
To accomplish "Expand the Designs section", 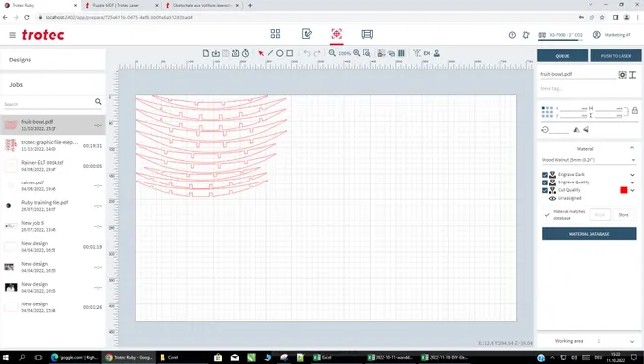I will point(53,60).
